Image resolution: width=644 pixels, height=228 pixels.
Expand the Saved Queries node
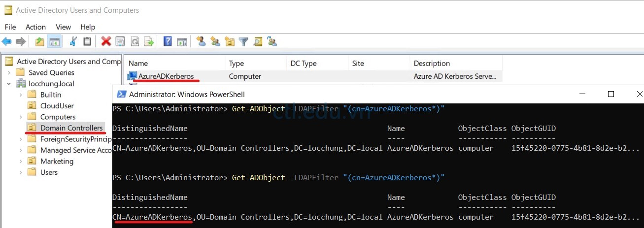point(9,72)
